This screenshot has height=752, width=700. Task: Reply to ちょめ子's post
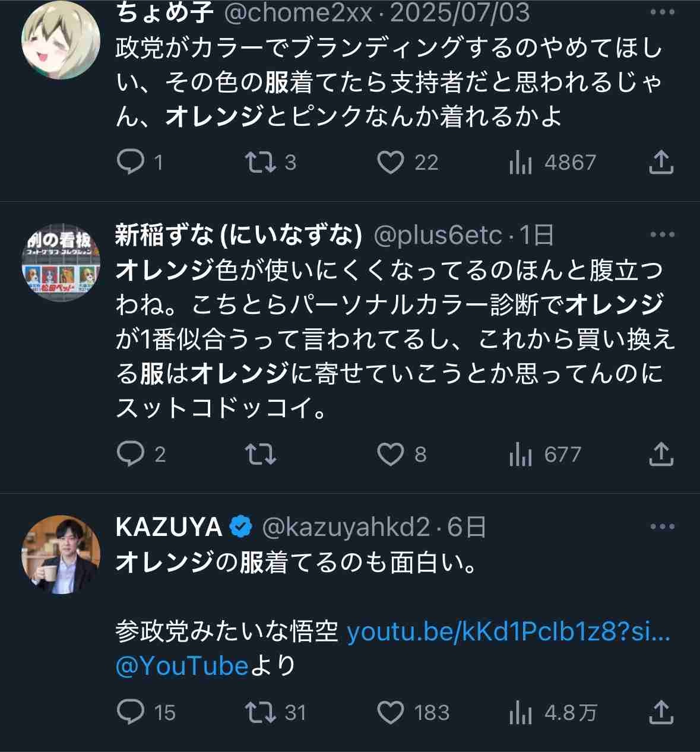(x=131, y=162)
